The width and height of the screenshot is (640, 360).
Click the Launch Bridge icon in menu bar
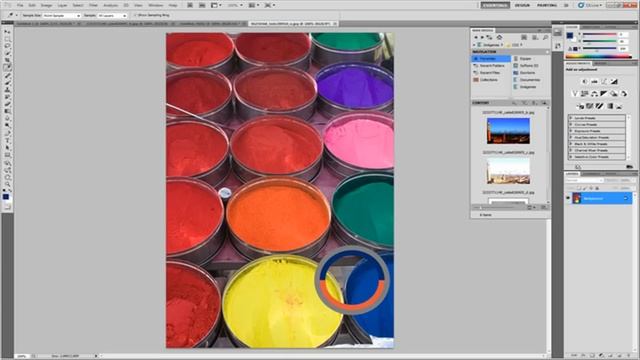tap(190, 5)
